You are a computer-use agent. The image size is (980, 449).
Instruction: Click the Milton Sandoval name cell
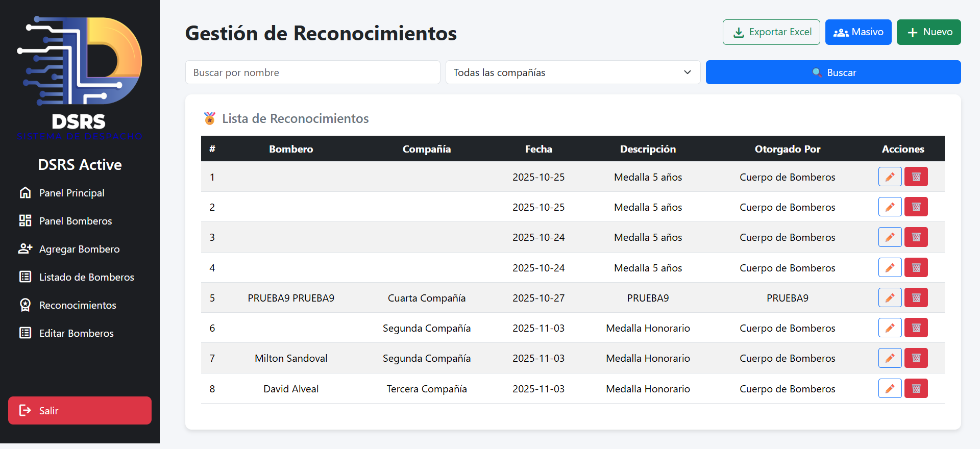point(291,358)
